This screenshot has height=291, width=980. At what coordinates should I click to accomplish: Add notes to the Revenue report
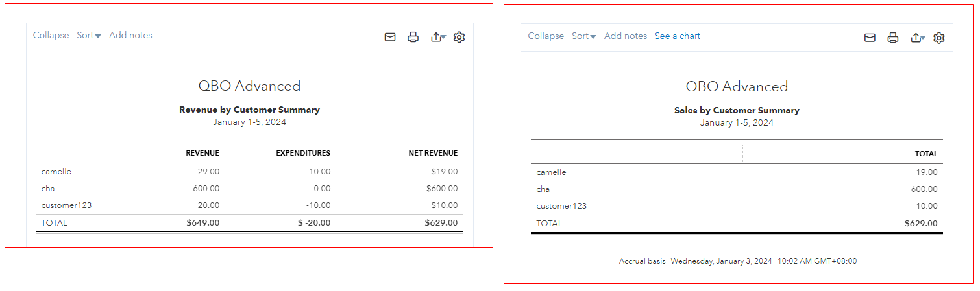(130, 36)
